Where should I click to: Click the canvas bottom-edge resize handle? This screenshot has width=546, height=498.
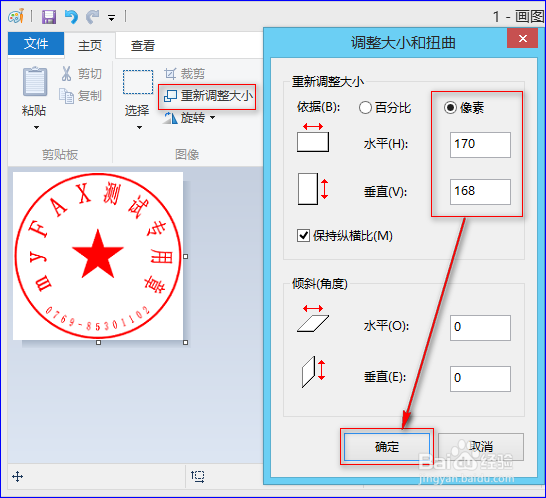point(99,343)
